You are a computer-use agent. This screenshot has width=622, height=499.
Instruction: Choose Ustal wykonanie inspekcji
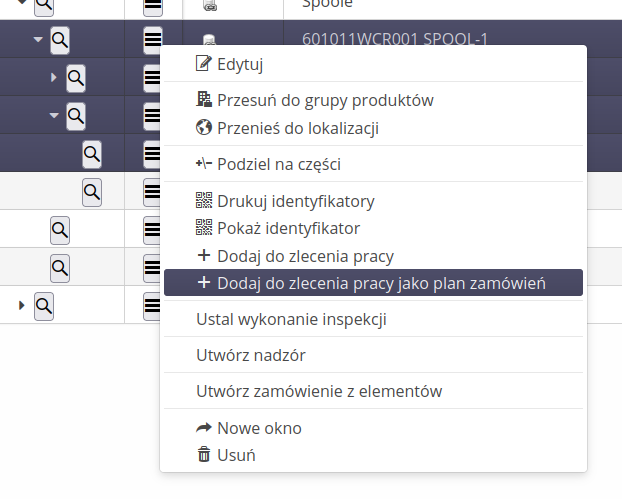[x=291, y=320]
